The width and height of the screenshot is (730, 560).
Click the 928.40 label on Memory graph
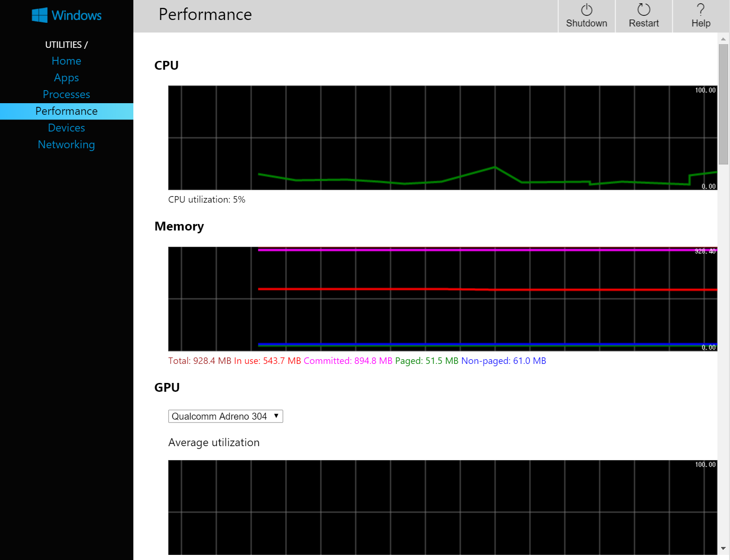pos(705,251)
